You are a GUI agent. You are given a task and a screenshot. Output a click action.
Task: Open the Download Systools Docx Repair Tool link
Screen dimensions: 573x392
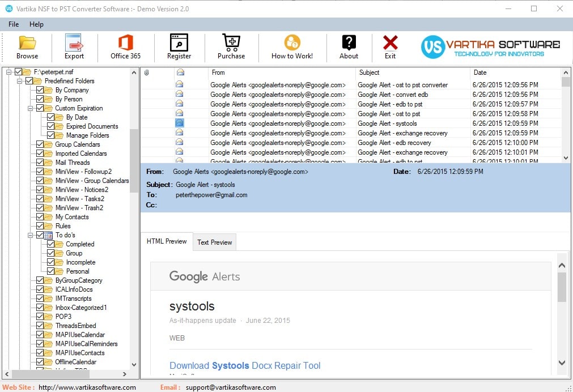tap(245, 366)
